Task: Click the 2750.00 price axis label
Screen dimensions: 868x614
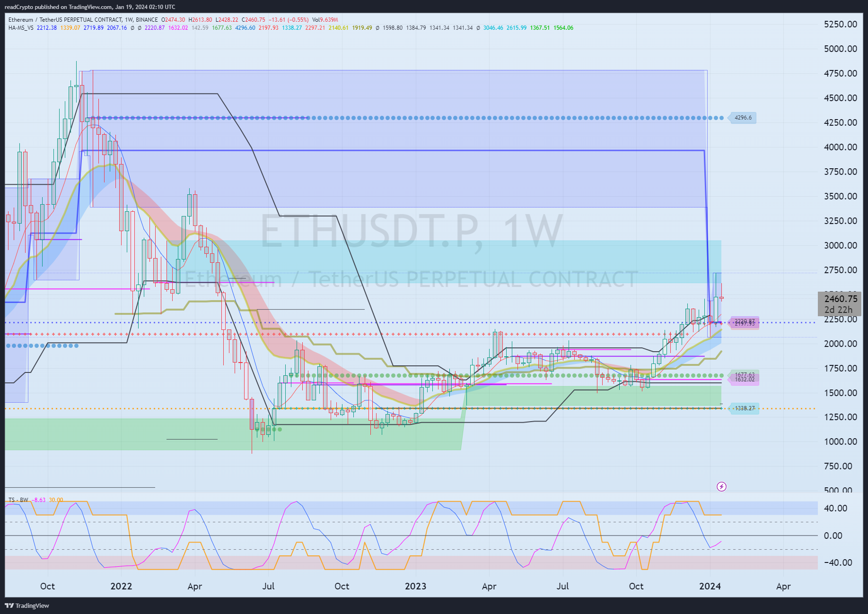Action: pos(841,270)
